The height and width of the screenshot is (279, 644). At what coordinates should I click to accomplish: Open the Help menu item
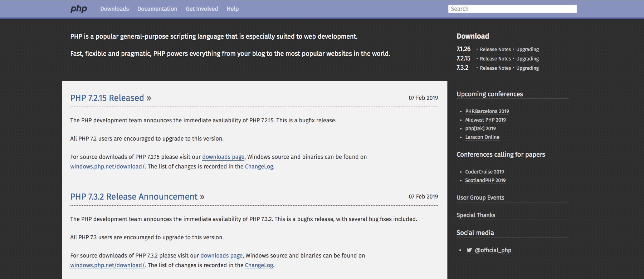pyautogui.click(x=233, y=9)
